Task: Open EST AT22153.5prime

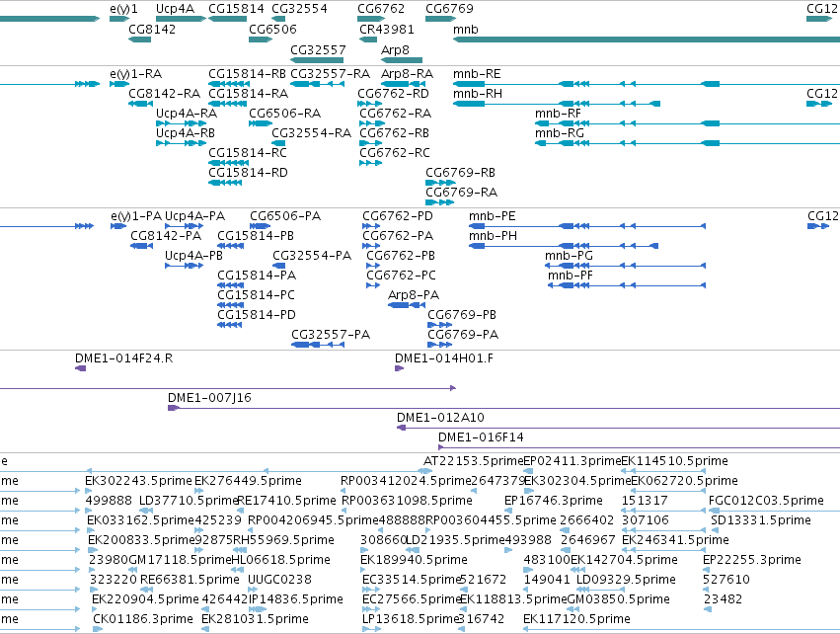Action: coord(473,461)
